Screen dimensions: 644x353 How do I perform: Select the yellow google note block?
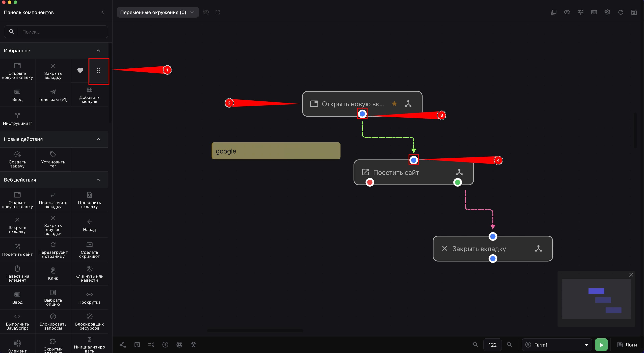[276, 151]
